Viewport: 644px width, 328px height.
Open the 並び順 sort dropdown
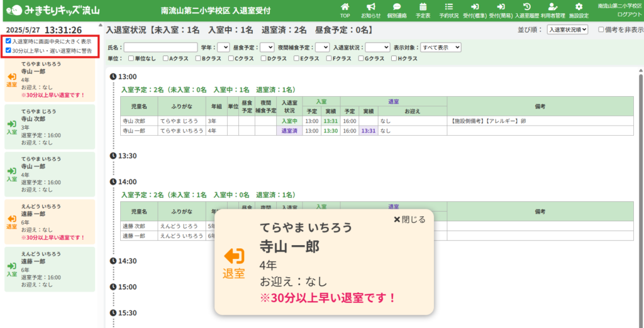tap(567, 30)
